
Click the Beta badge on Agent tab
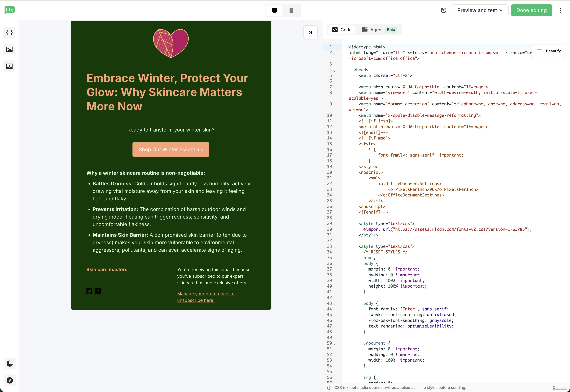(391, 30)
